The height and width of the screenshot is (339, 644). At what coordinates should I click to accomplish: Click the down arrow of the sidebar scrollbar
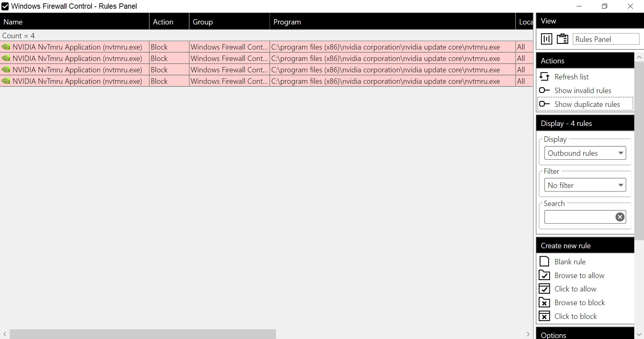pos(639,334)
